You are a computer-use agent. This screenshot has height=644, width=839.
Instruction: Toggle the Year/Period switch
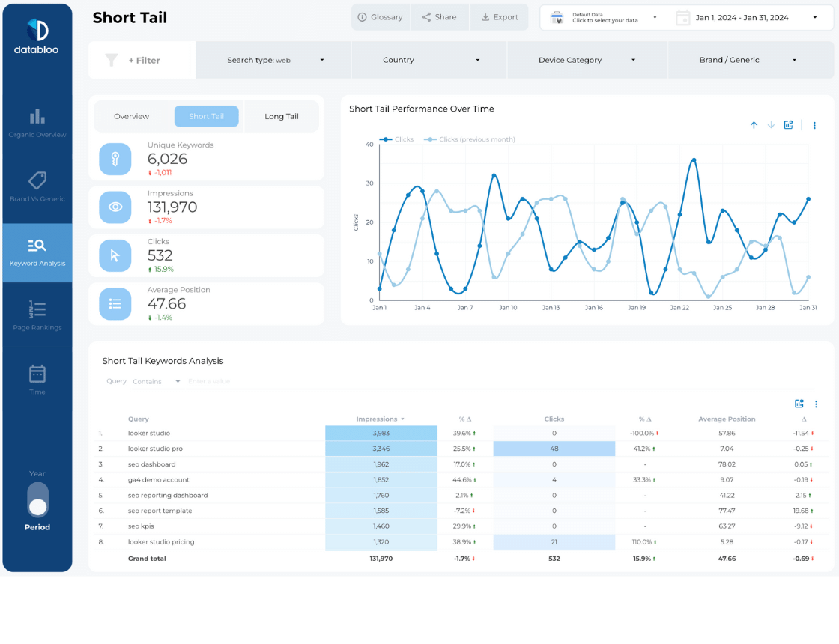[x=37, y=499]
